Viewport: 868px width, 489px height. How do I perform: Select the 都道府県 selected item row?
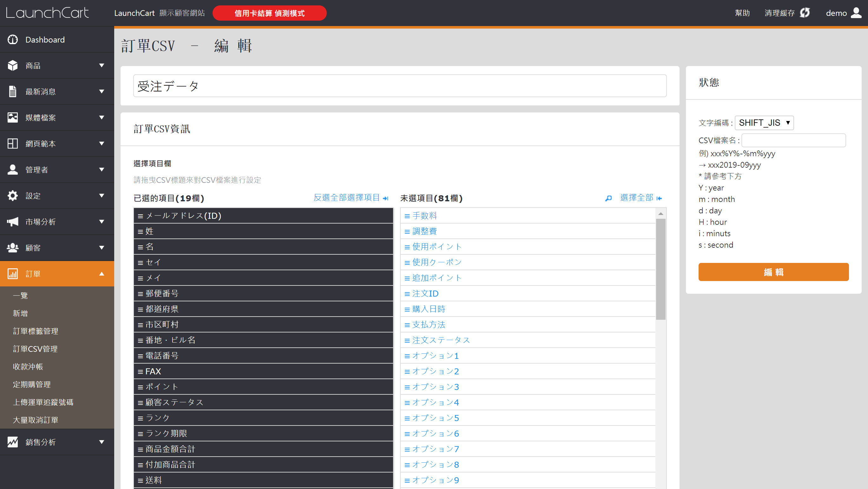[263, 309]
